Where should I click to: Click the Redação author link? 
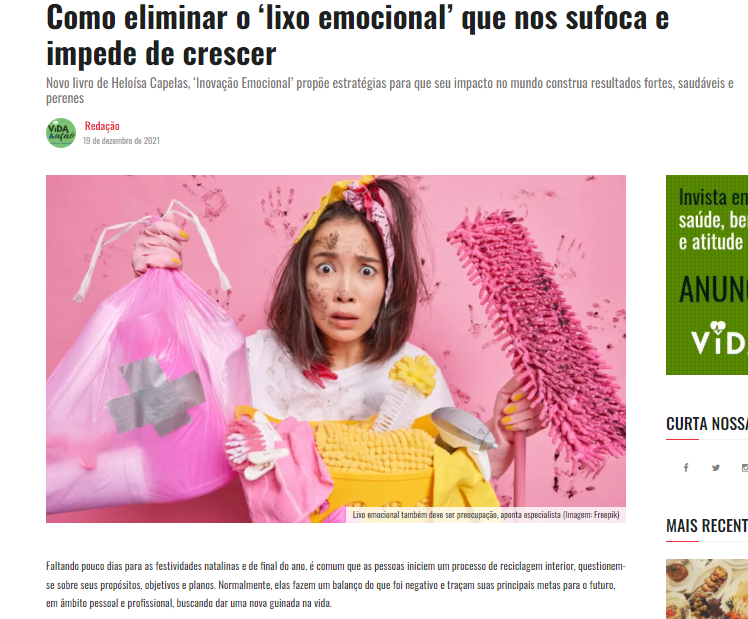pyautogui.click(x=102, y=126)
